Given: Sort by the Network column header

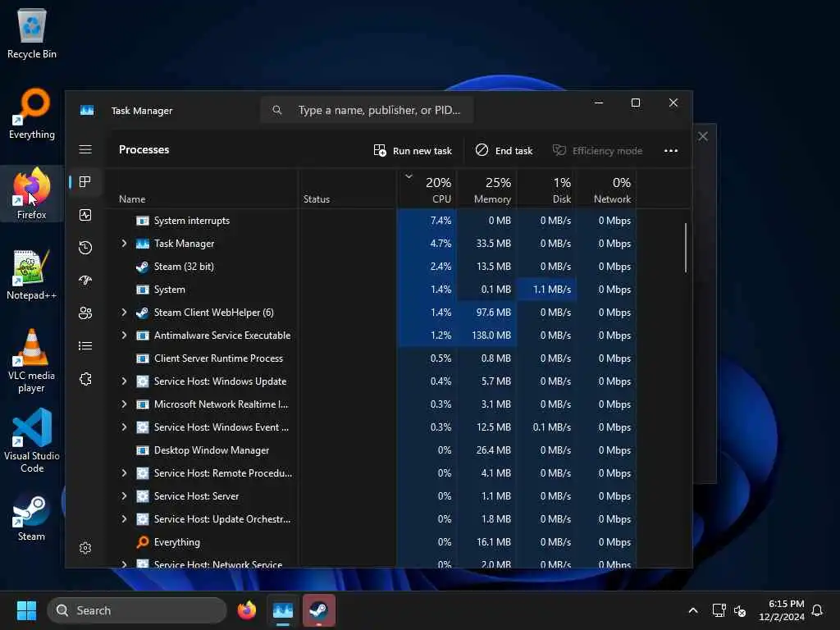Looking at the screenshot, I should [606, 189].
